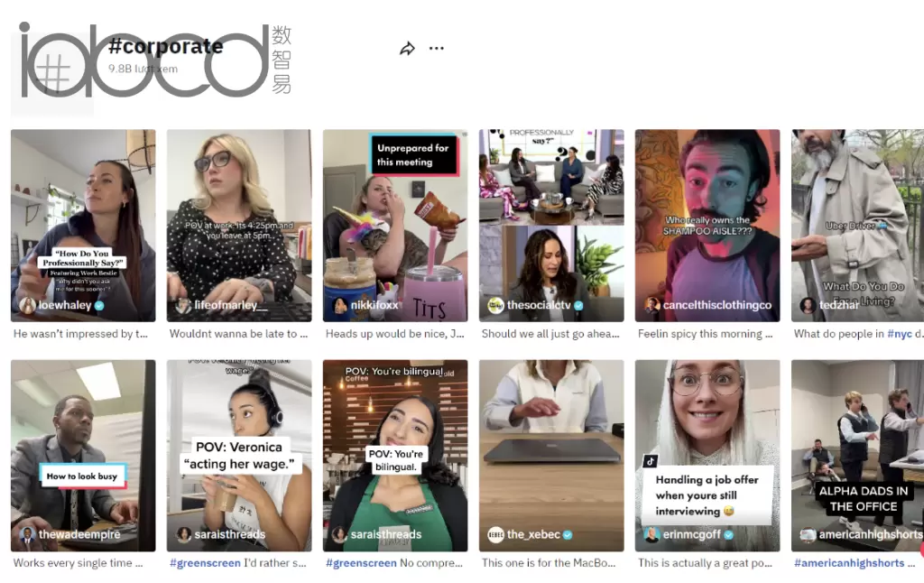Visit the the_xebec username link
This screenshot has height=583, width=924.
pyautogui.click(x=533, y=534)
